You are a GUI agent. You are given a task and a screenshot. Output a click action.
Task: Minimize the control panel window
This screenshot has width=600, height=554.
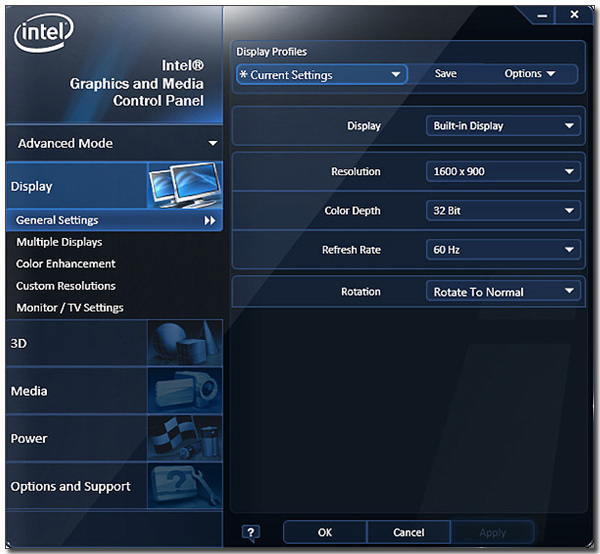542,16
